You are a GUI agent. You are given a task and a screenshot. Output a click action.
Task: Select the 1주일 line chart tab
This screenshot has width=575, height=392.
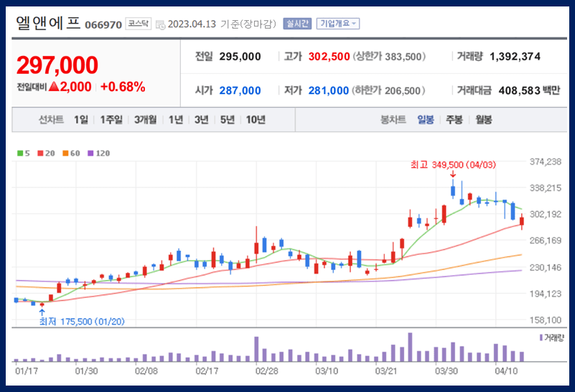coord(111,120)
